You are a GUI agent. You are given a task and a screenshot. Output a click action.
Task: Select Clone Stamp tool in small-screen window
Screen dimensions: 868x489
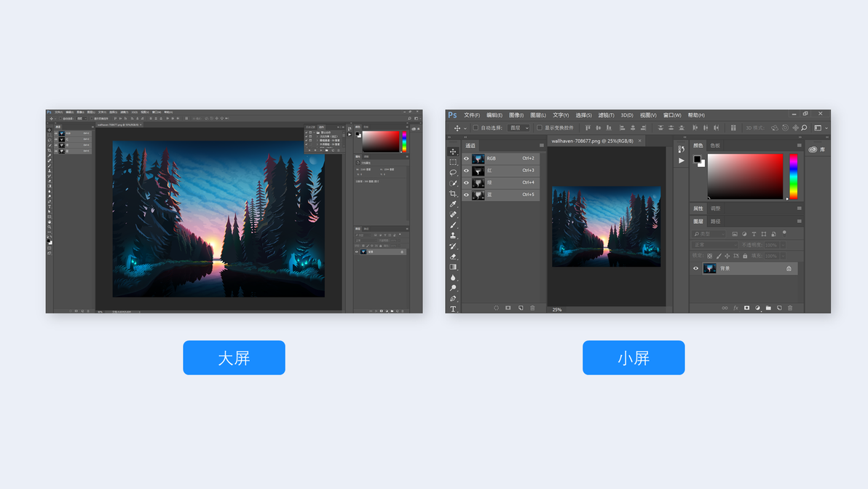point(454,235)
